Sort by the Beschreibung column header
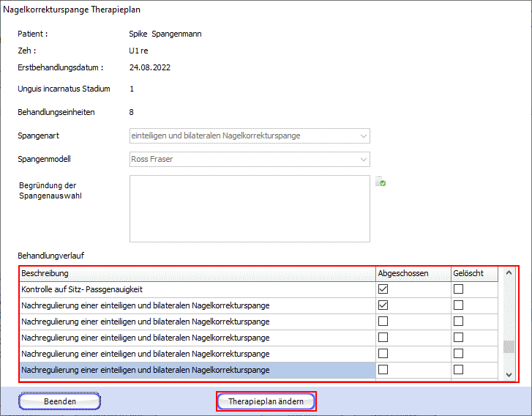 (196, 273)
